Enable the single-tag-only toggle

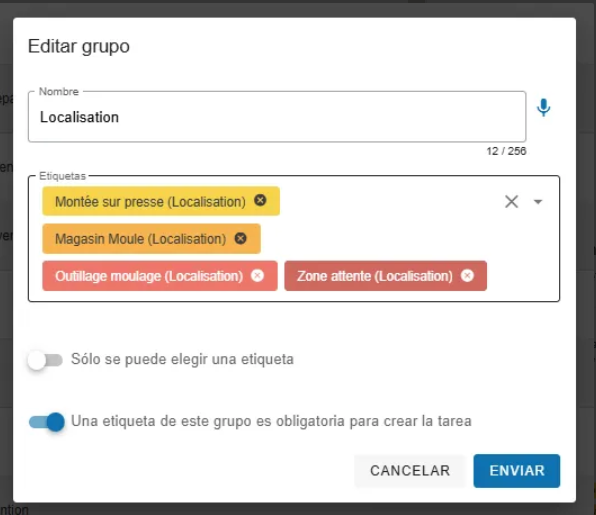45,360
